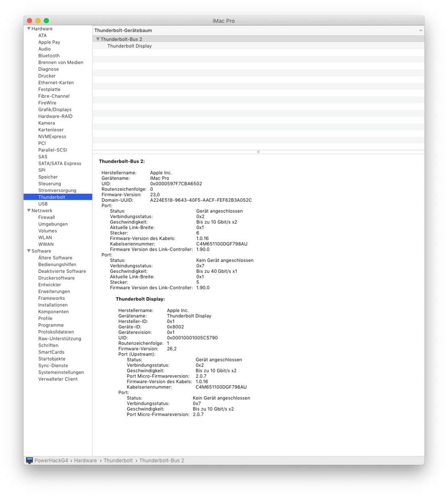
Task: Select ATA in the sidebar
Action: (x=42, y=35)
